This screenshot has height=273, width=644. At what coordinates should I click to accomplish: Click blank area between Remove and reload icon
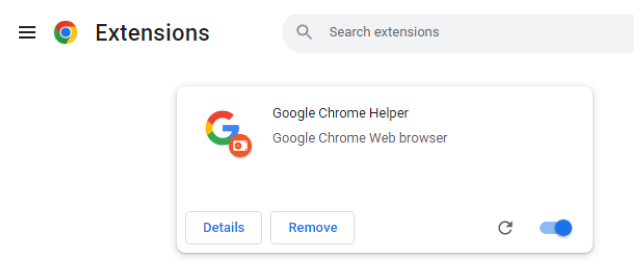point(424,228)
